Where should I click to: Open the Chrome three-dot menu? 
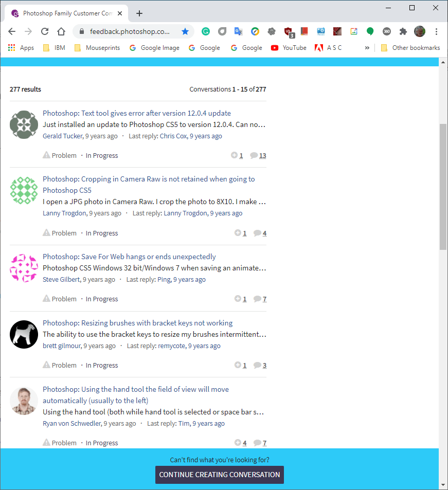pos(436,31)
